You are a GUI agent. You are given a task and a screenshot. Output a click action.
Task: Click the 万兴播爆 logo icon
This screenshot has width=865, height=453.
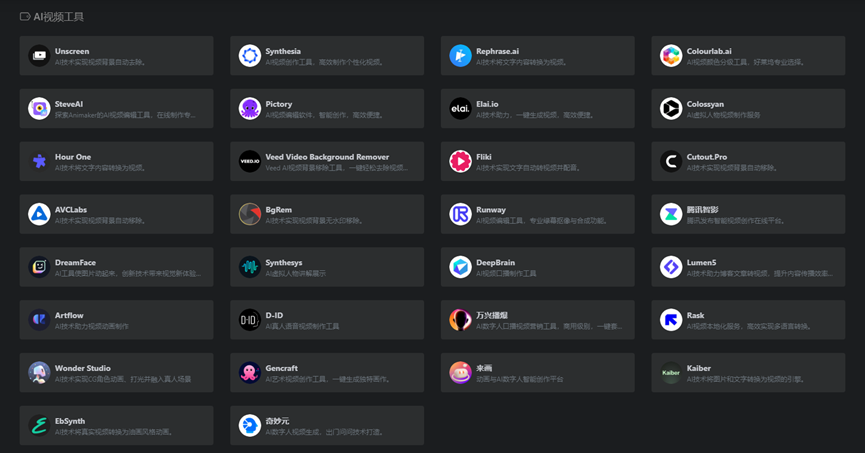460,319
